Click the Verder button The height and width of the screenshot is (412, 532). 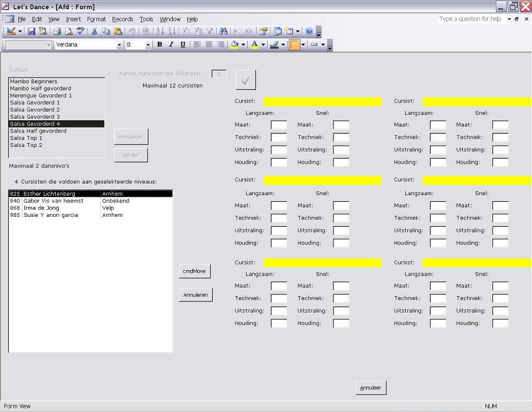pos(131,155)
